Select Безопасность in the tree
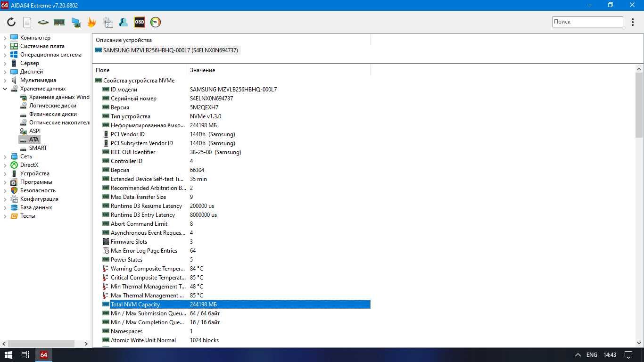This screenshot has width=644, height=362. tap(38, 190)
